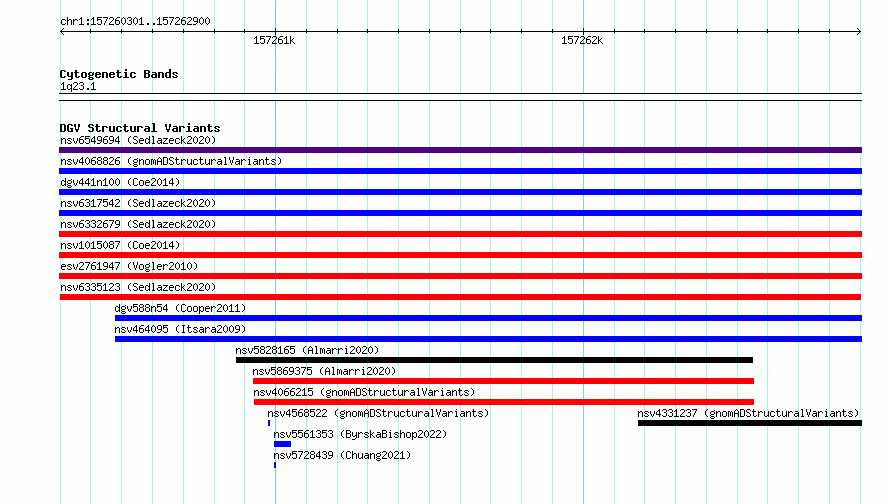Click the 157261k ruler position
This screenshot has width=890, height=504.
274,40
